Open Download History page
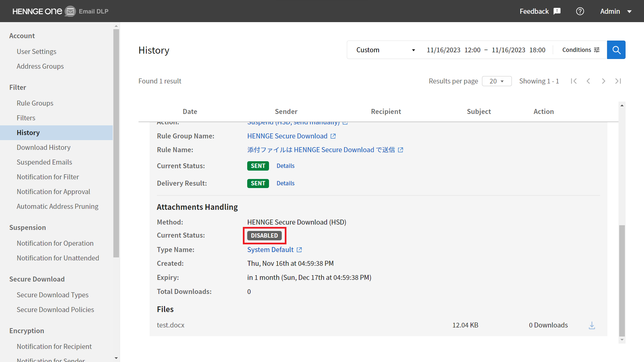644x362 pixels. (x=44, y=147)
